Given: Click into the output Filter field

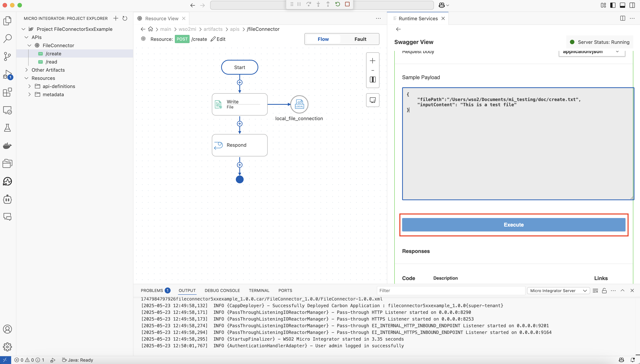Looking at the screenshot, I should (x=451, y=290).
